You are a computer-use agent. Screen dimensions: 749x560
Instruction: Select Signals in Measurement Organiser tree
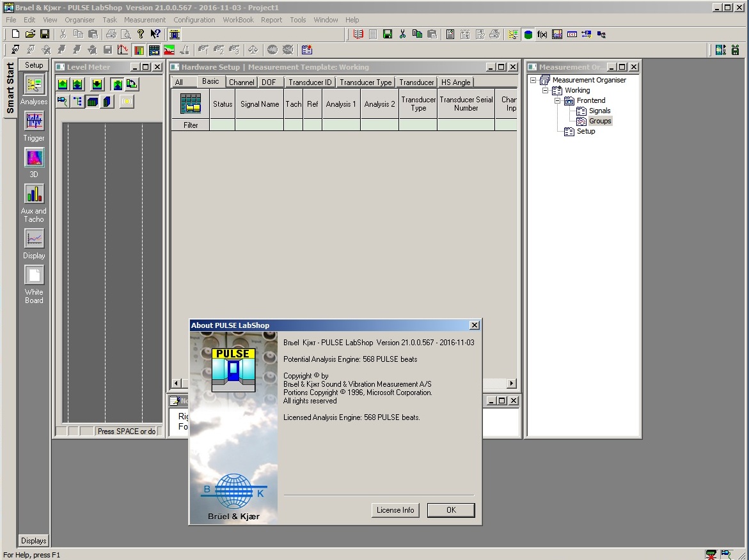click(599, 111)
